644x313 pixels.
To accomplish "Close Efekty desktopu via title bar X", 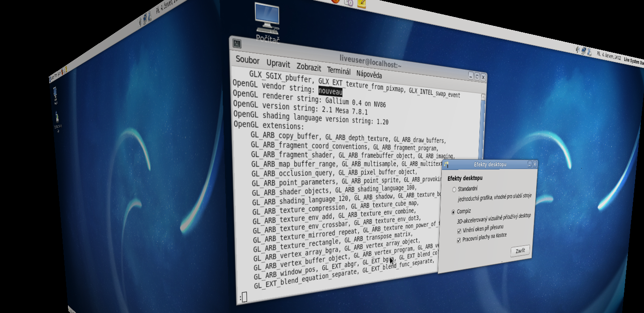I will [534, 164].
